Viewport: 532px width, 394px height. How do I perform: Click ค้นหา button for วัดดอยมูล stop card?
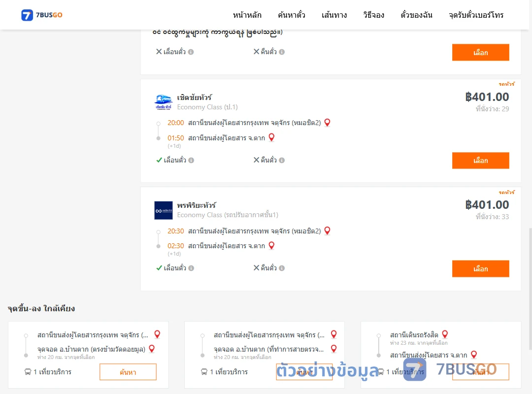click(128, 372)
